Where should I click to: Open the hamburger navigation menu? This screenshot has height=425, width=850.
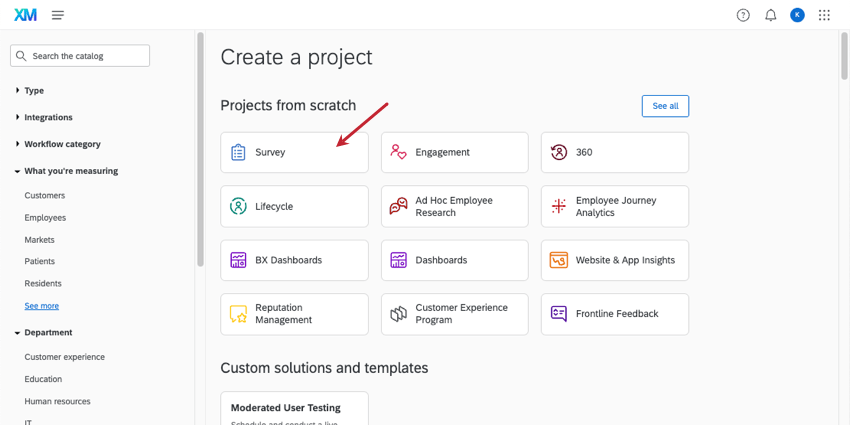pos(58,15)
